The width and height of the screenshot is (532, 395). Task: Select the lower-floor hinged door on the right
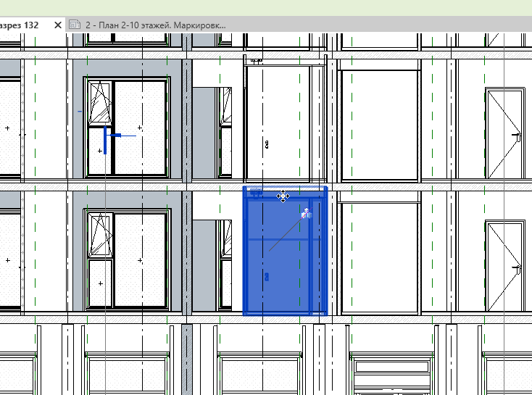(x=505, y=267)
